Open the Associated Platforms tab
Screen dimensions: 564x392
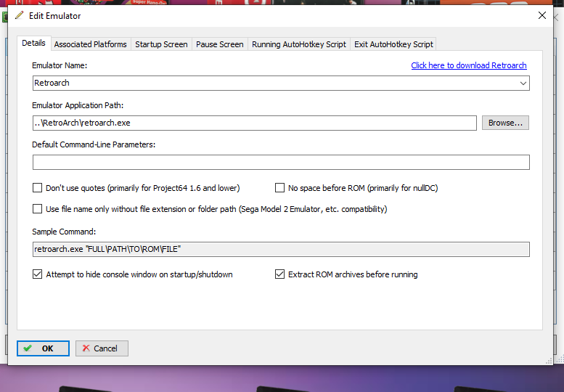coord(90,44)
